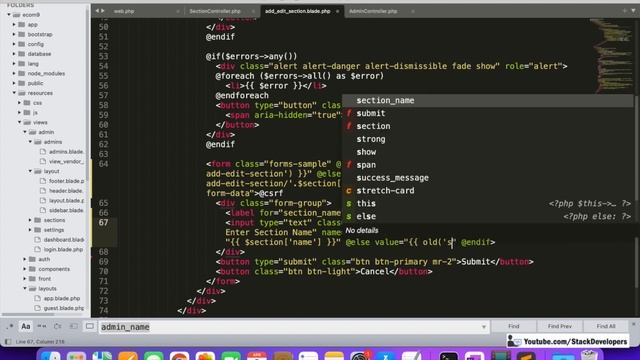Choose section_name autocomplete suggestion
Screen dimensions: 640x360
pos(487,100)
